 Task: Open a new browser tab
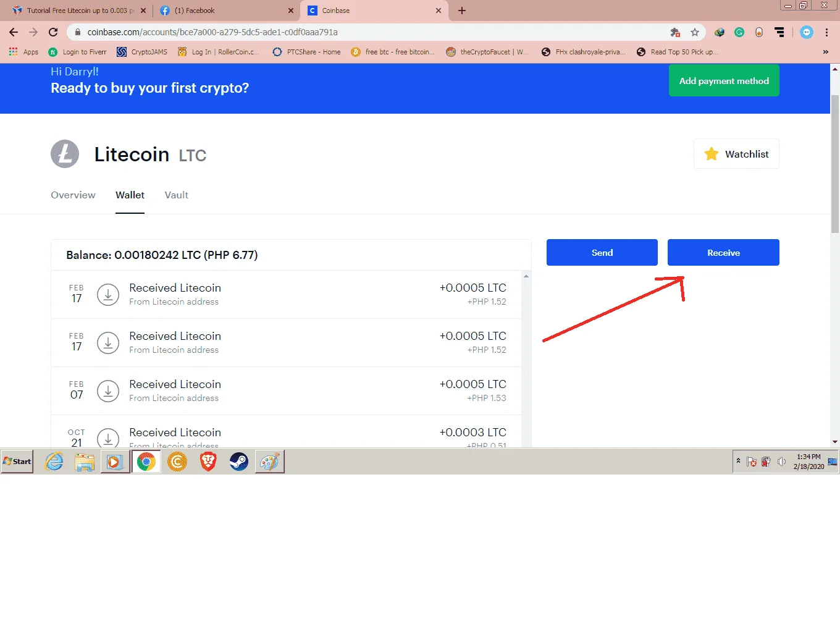pyautogui.click(x=462, y=11)
